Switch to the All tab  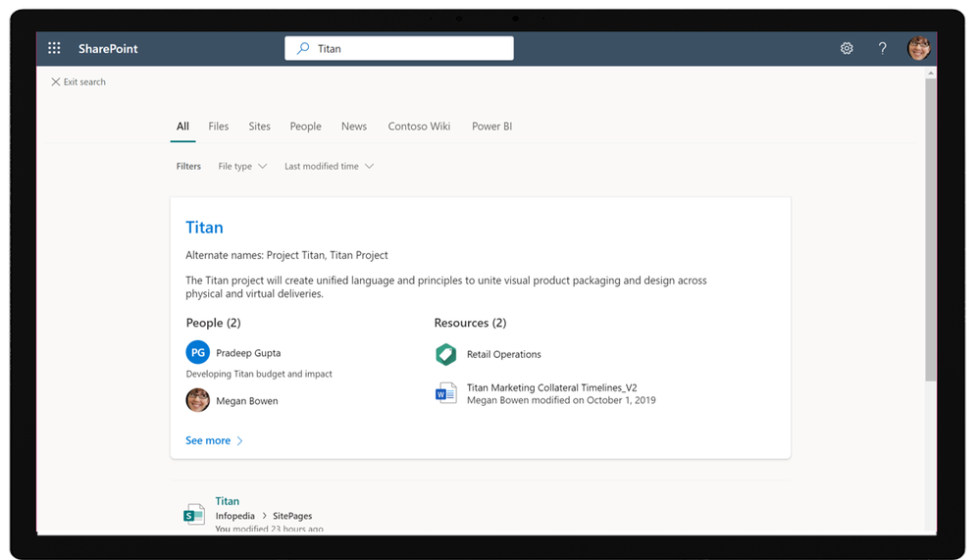tap(182, 127)
